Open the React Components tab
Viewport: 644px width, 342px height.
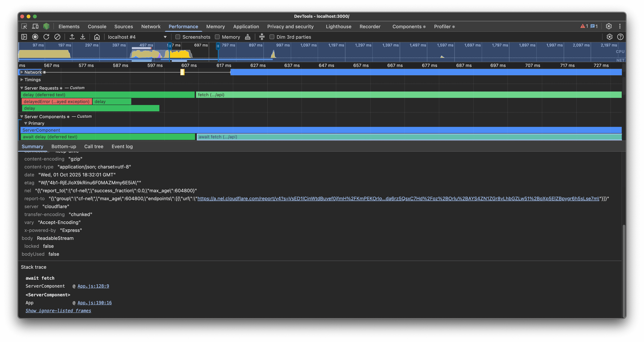(x=409, y=27)
